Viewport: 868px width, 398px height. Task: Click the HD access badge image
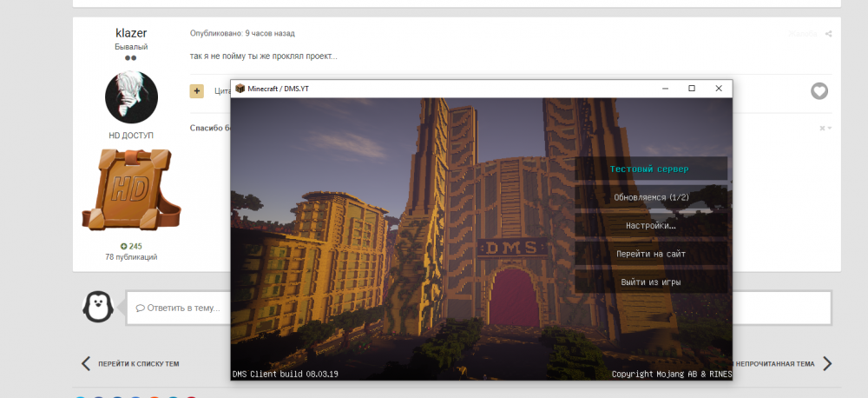[131, 192]
